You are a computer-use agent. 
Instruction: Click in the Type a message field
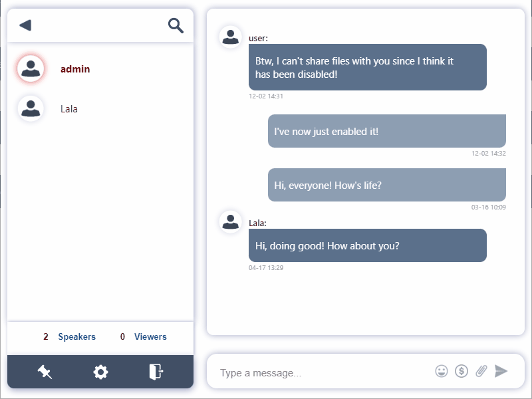click(x=319, y=372)
